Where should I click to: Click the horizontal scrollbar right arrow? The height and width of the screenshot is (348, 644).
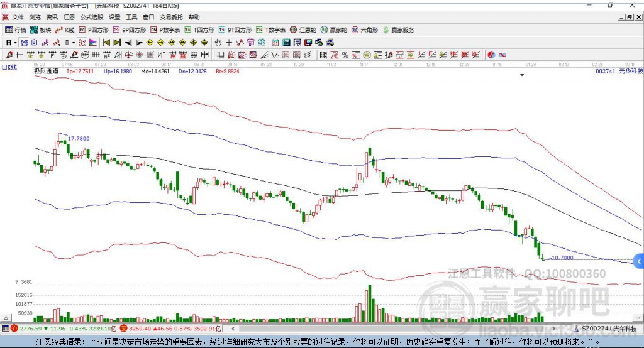[x=554, y=329]
